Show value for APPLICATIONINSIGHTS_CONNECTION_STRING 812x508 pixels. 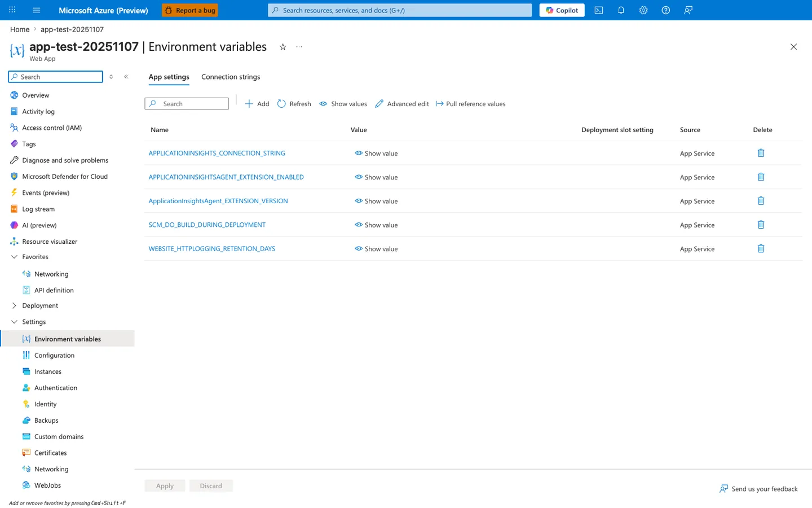click(x=376, y=154)
